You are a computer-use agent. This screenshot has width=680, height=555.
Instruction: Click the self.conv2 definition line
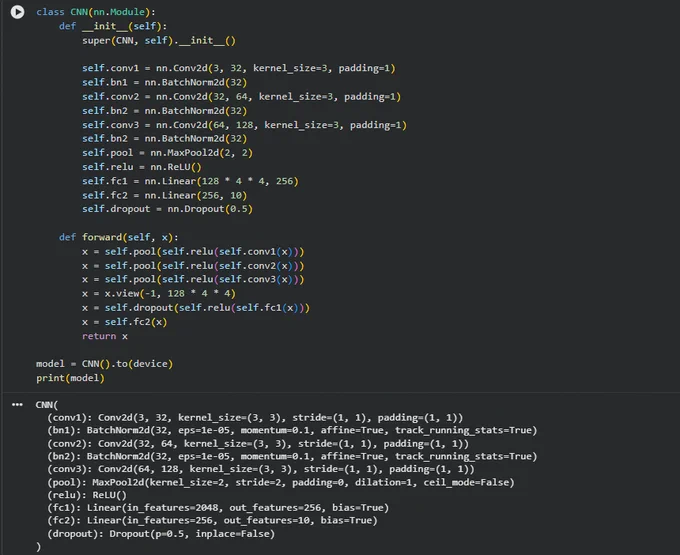point(242,97)
